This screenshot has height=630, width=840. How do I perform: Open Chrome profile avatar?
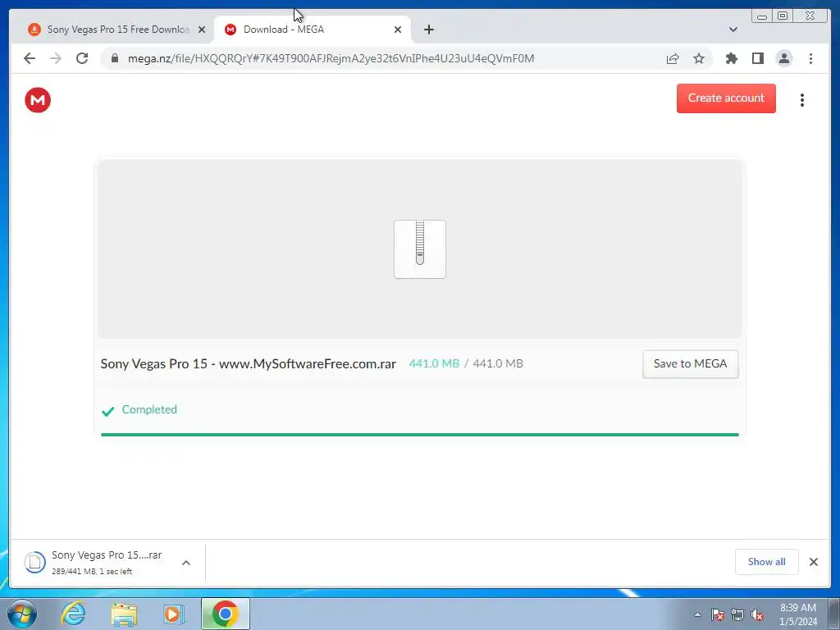pyautogui.click(x=783, y=58)
